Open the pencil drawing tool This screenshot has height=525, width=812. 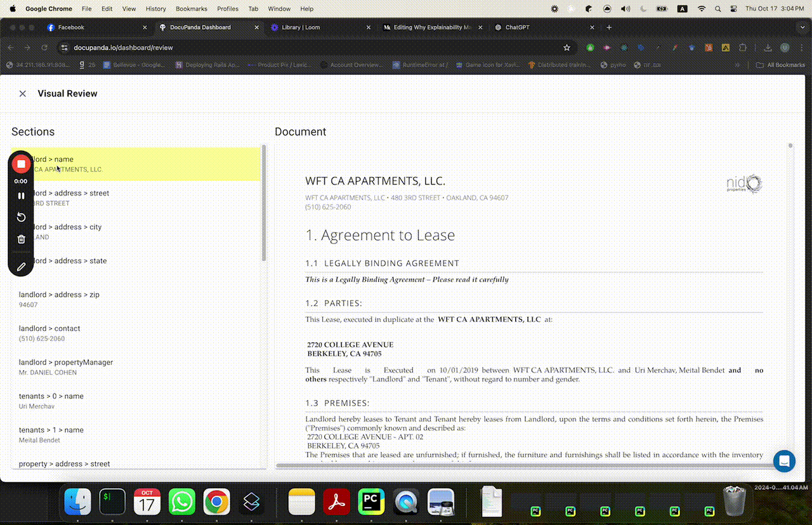click(21, 267)
